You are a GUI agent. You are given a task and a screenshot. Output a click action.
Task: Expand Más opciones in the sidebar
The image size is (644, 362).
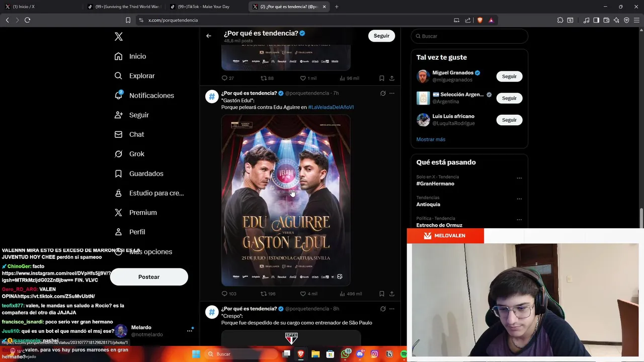click(143, 251)
